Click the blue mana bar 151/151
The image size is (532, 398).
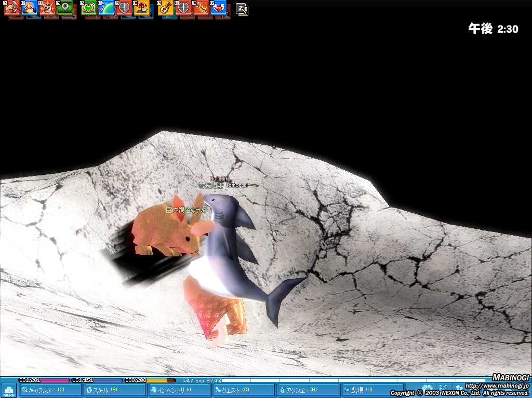point(97,380)
